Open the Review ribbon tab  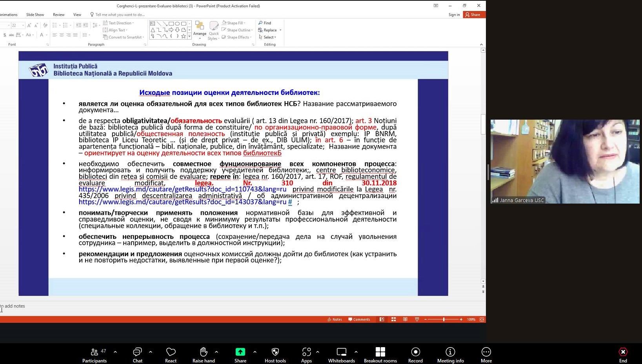point(58,15)
